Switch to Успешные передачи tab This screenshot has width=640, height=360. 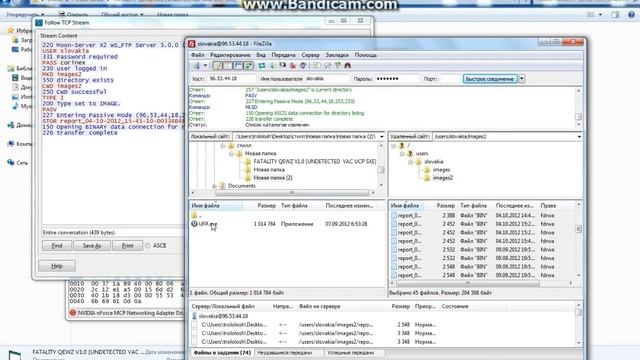click(351, 353)
